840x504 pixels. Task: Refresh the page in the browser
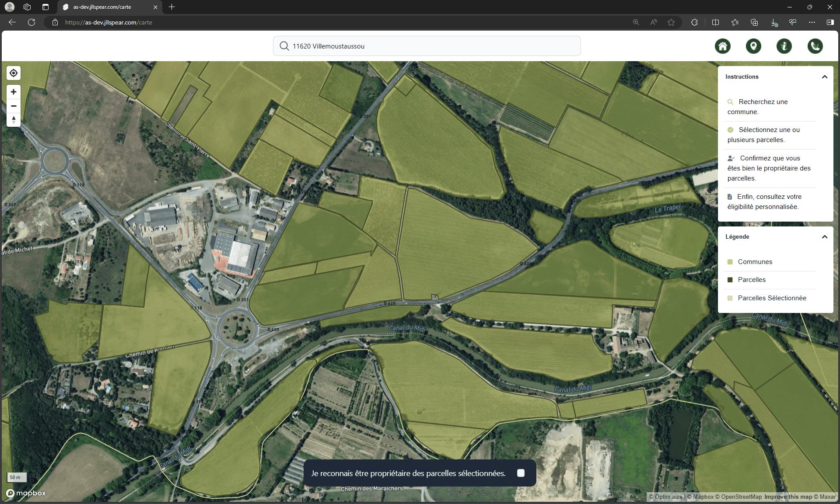coord(31,22)
